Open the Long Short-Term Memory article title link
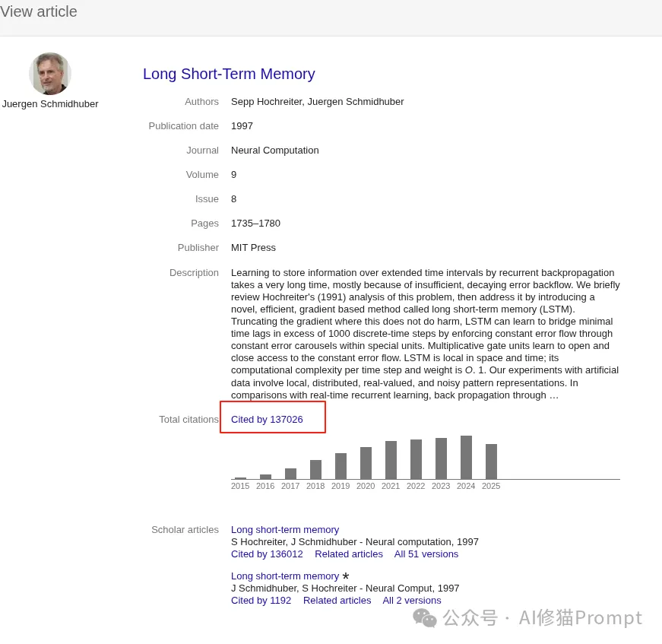The height and width of the screenshot is (644, 662). coord(229,74)
